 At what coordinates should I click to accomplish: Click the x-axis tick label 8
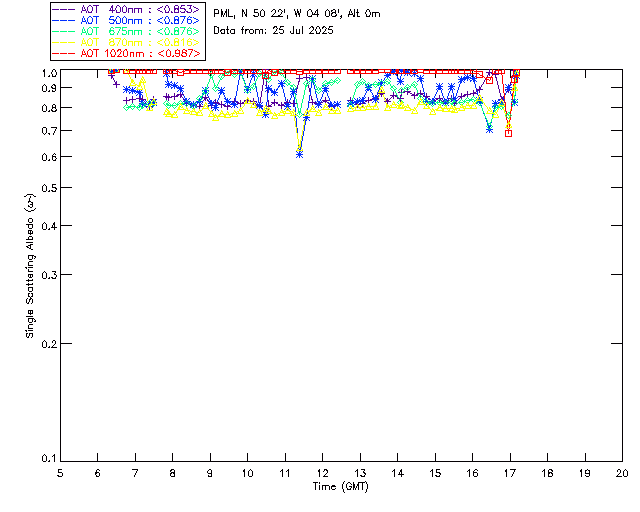tap(172, 473)
